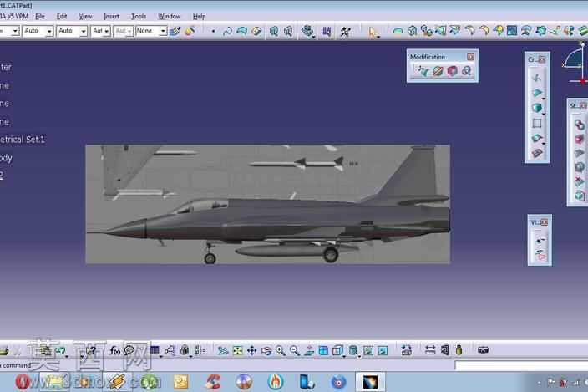Open the View menu
Image resolution: width=588 pixels, height=392 pixels.
(85, 17)
